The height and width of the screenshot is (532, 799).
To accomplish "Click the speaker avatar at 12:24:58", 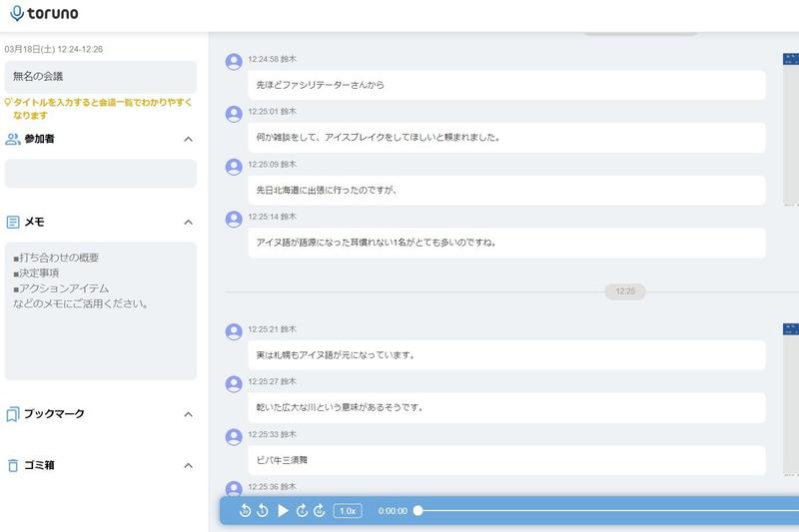I will pos(234,62).
